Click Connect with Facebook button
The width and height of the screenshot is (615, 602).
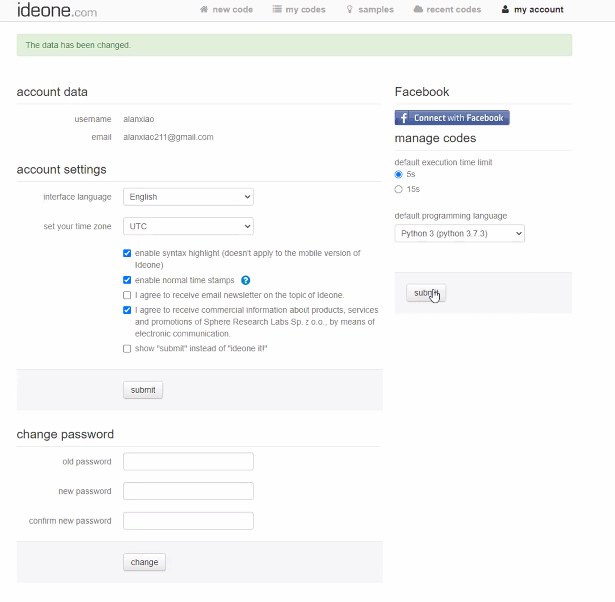[452, 118]
